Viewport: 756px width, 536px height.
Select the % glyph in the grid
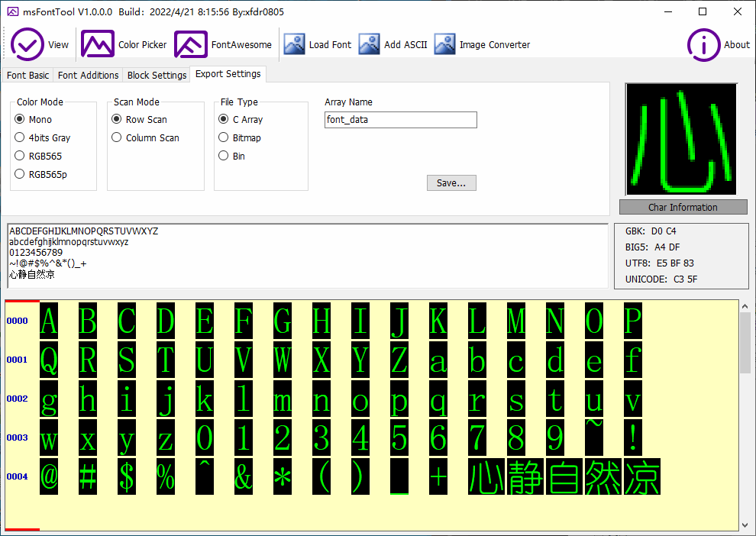[166, 476]
